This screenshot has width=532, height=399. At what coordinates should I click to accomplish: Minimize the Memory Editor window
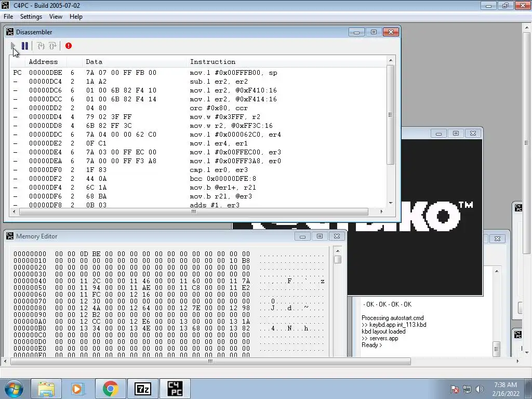(x=303, y=236)
